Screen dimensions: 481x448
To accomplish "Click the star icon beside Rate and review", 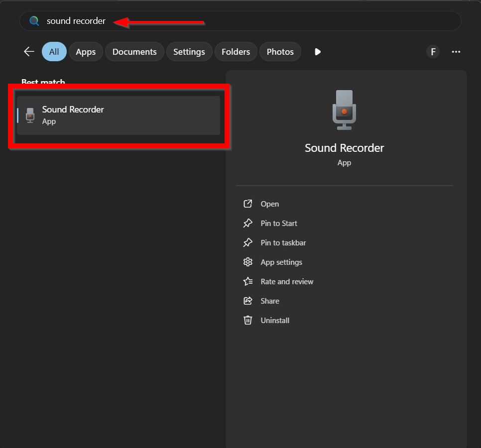I will [x=248, y=281].
